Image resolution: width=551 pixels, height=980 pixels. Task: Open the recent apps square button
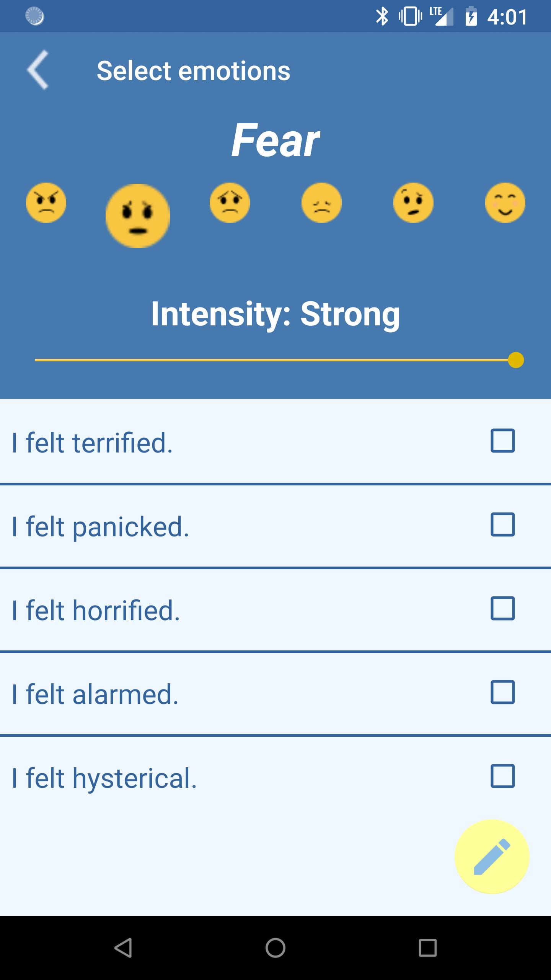click(427, 947)
